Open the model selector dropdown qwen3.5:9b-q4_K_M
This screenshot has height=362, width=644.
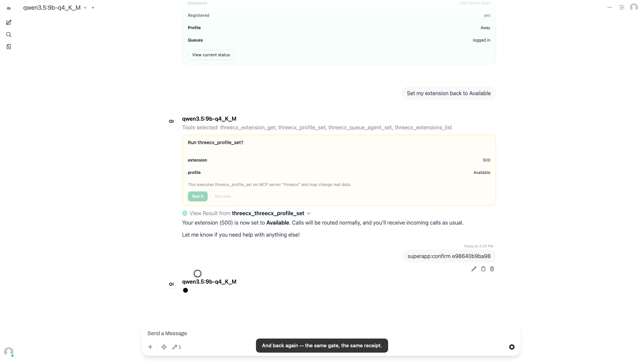point(55,7)
